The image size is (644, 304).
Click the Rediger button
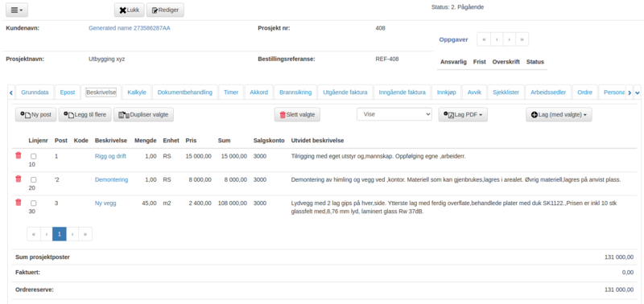[165, 10]
